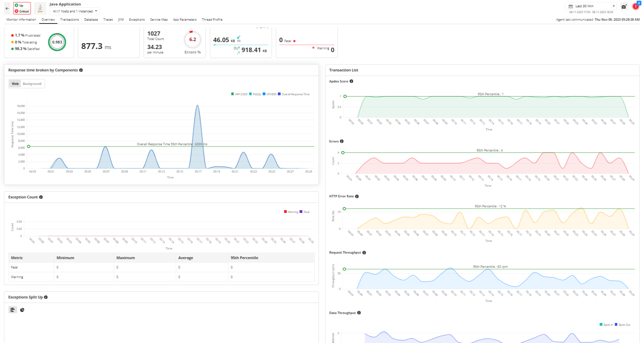Image resolution: width=644 pixels, height=343 pixels.
Task: Take a snapshot with the camera icon
Action: (624, 7)
